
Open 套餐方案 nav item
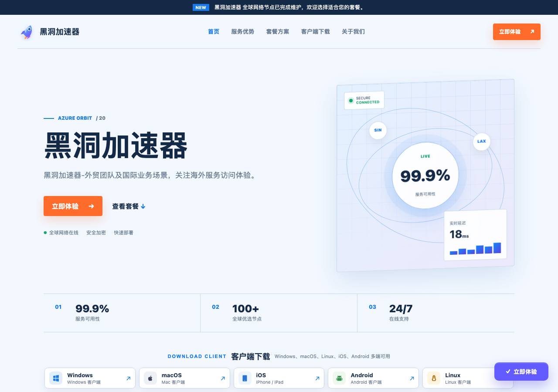(278, 31)
